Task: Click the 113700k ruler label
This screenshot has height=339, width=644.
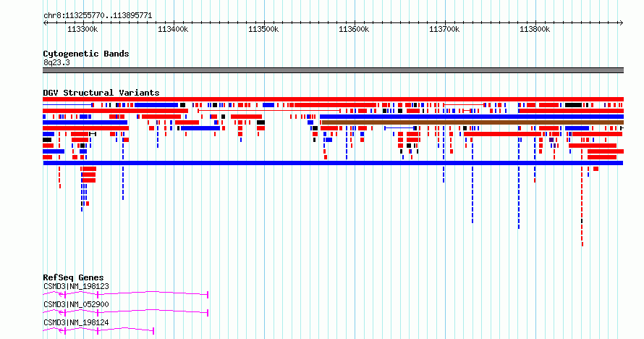Action: tap(444, 29)
